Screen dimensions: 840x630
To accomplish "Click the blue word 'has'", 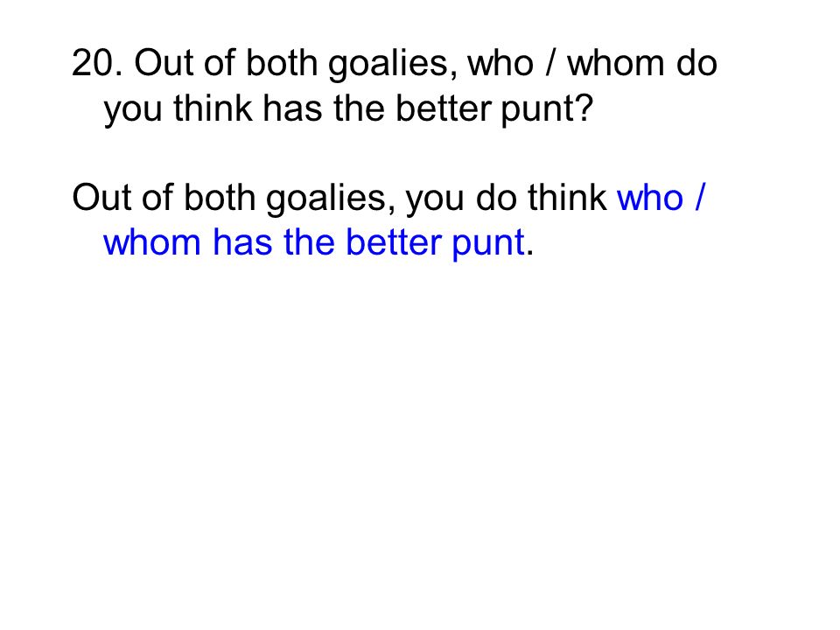I will [x=242, y=242].
